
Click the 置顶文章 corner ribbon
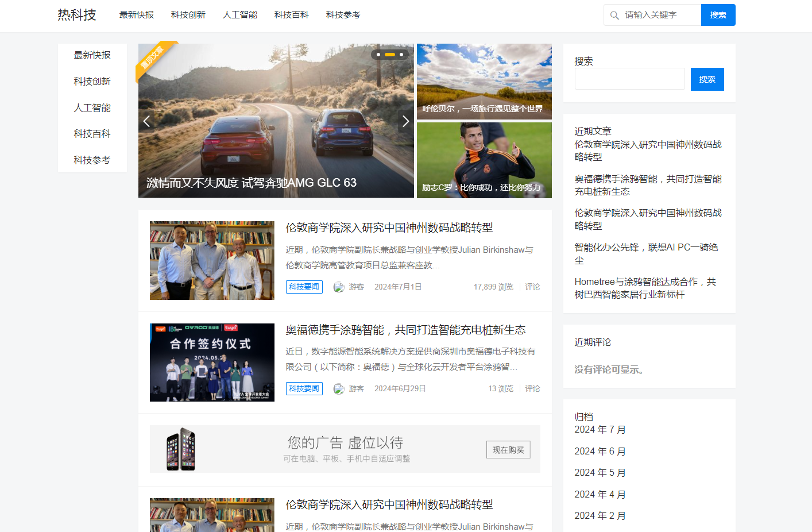pos(153,58)
